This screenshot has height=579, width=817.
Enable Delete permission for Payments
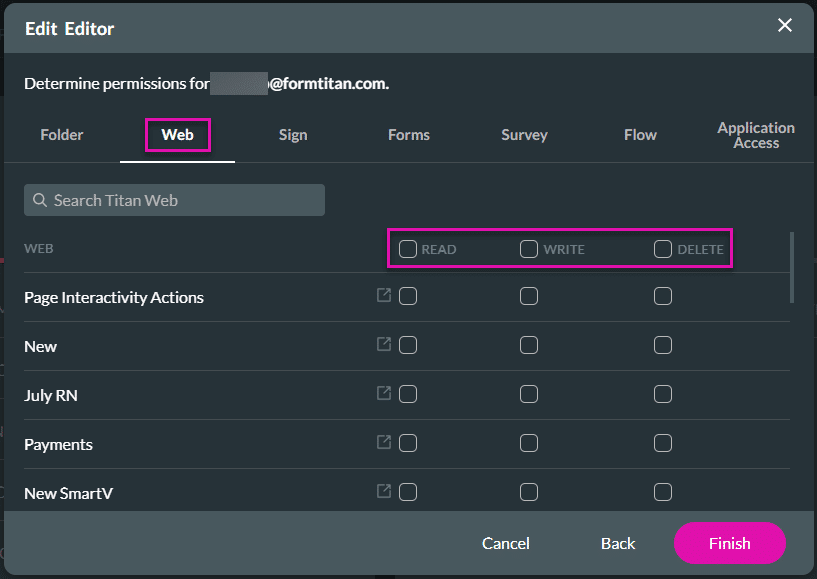coord(663,443)
